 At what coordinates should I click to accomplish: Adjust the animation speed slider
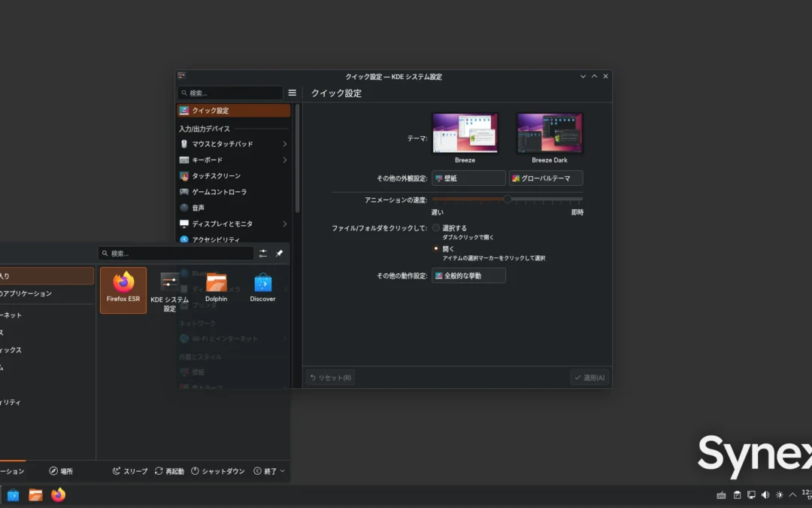tap(508, 199)
